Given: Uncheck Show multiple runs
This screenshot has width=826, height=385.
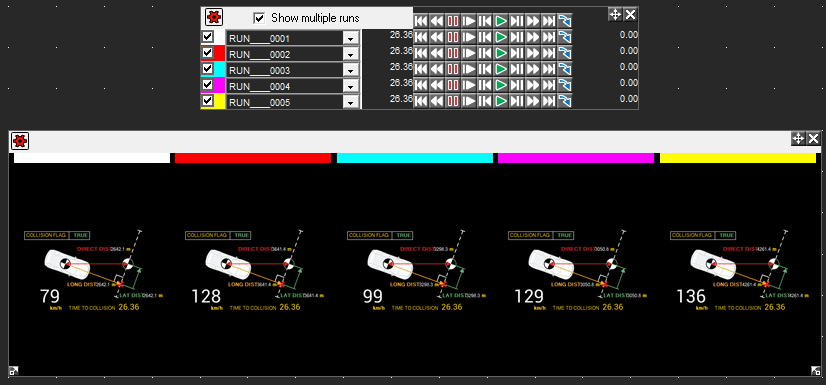Looking at the screenshot, I should coord(259,18).
